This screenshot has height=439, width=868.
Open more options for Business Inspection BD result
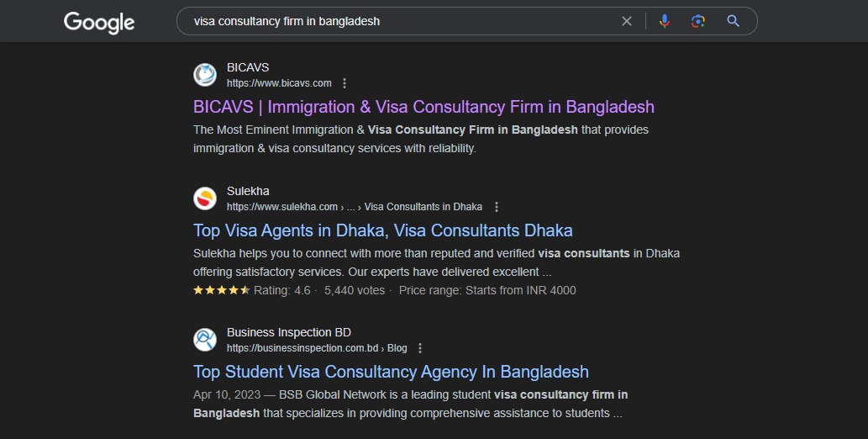coord(420,348)
